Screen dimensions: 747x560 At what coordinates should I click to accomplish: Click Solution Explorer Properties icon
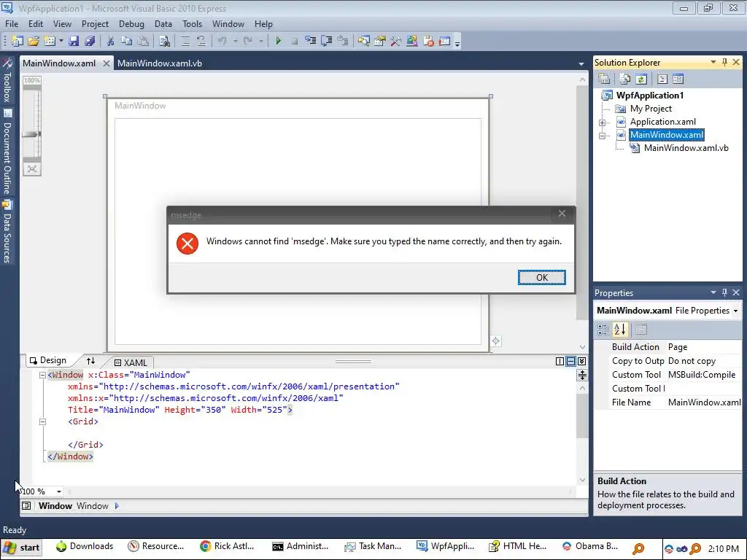(x=604, y=79)
